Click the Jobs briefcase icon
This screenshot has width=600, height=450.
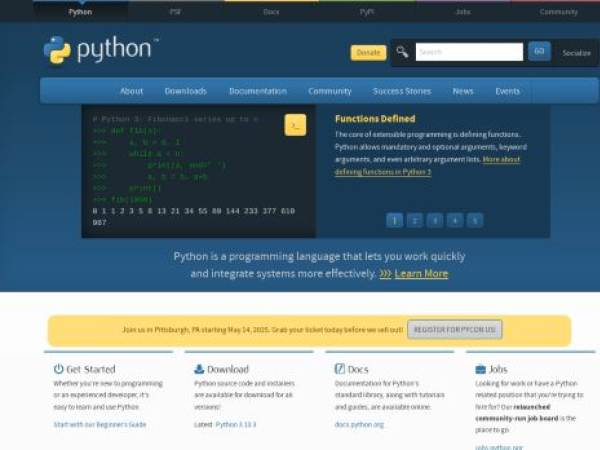coord(480,369)
